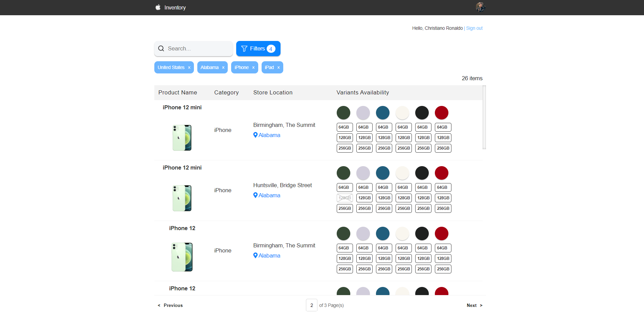
Task: Click the Variants Availability column header
Action: click(363, 93)
